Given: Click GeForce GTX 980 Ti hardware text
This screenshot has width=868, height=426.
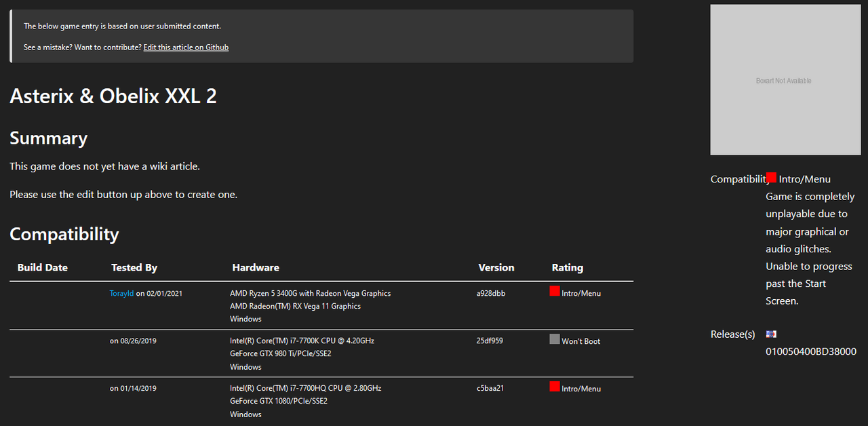Looking at the screenshot, I should coord(281,353).
